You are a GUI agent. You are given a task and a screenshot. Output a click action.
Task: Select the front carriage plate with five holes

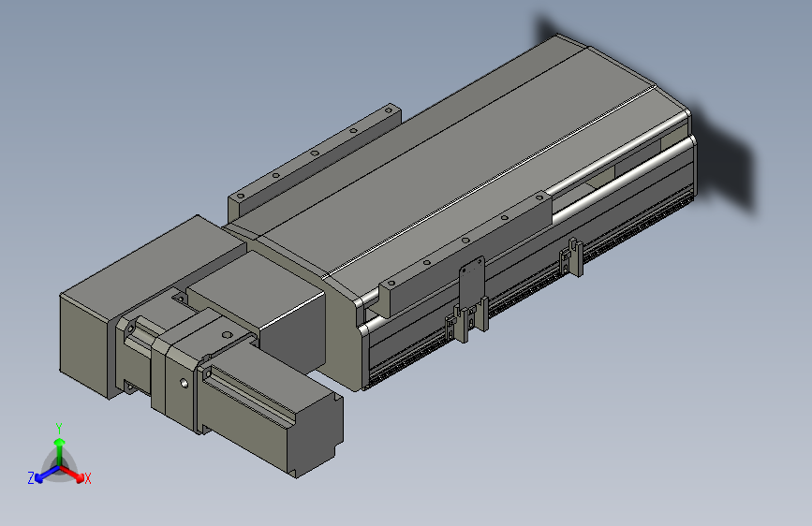click(465, 253)
